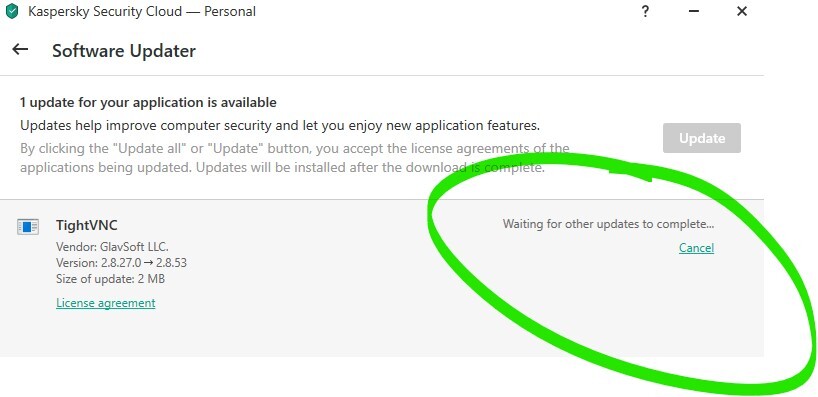818x397 pixels.
Task: Select the TightVNC application name
Action: click(x=87, y=225)
